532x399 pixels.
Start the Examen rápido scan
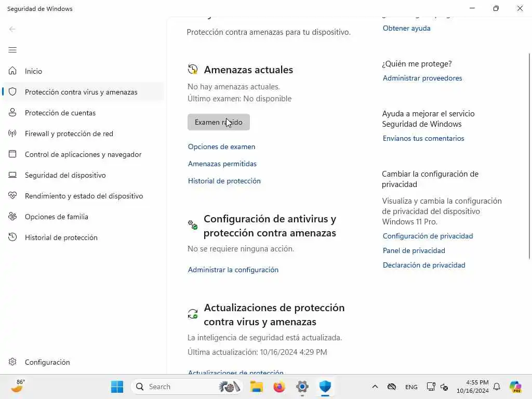coord(219,122)
